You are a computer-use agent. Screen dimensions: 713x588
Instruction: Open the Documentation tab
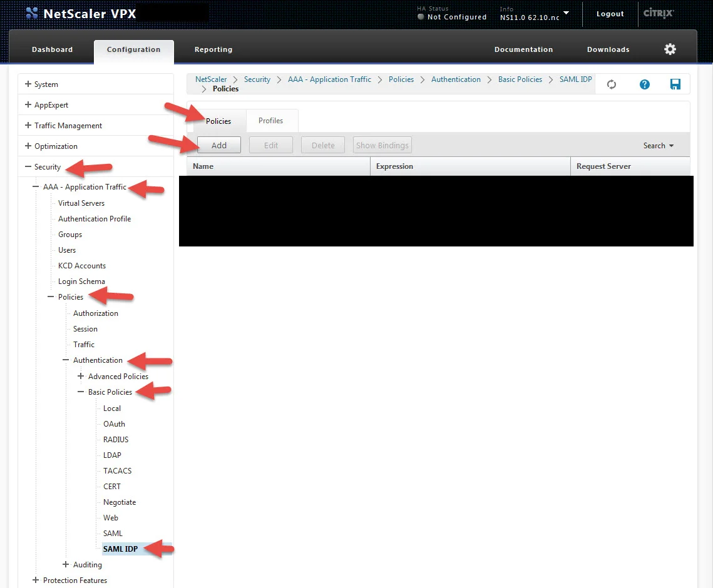pyautogui.click(x=523, y=49)
